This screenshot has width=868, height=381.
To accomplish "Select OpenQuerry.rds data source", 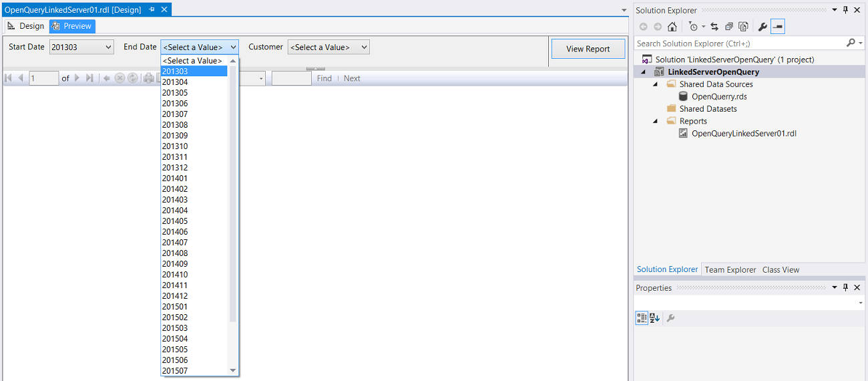I will pos(719,96).
